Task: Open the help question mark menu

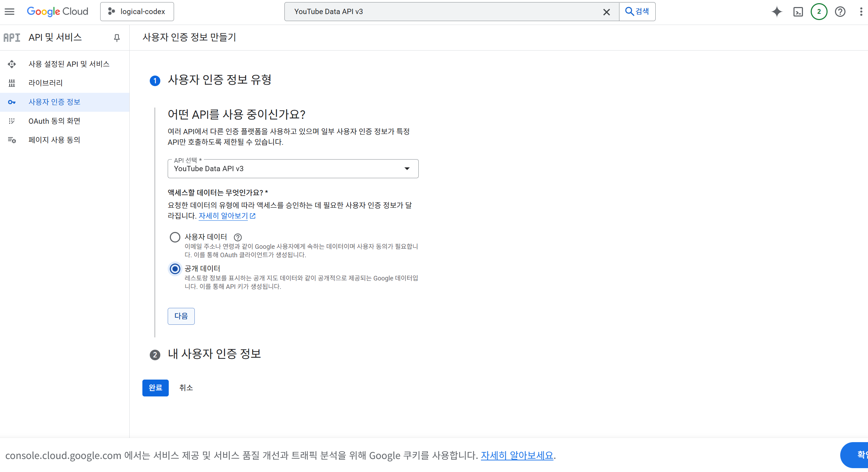Action: [x=840, y=12]
